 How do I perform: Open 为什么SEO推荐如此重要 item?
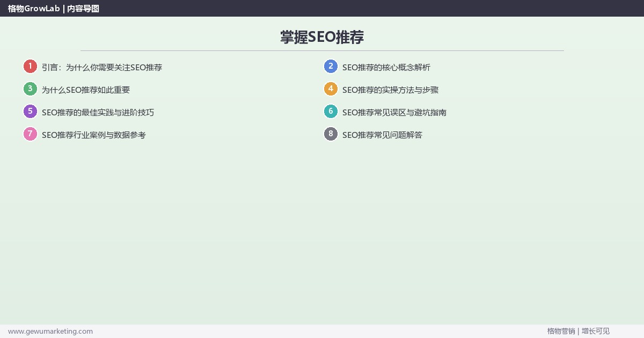coord(86,90)
